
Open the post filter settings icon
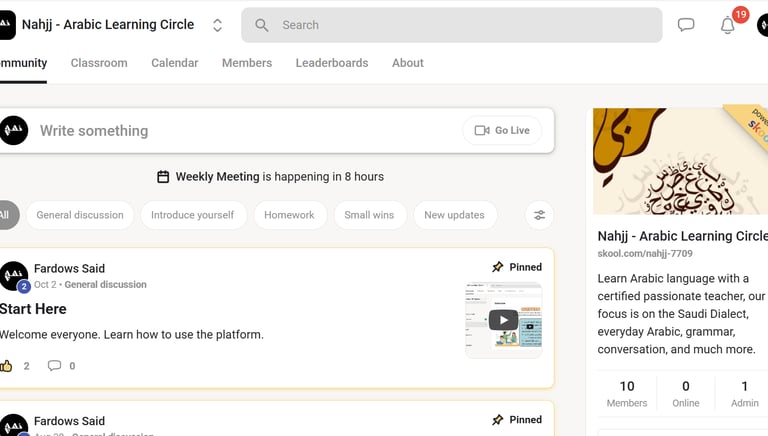coord(539,215)
